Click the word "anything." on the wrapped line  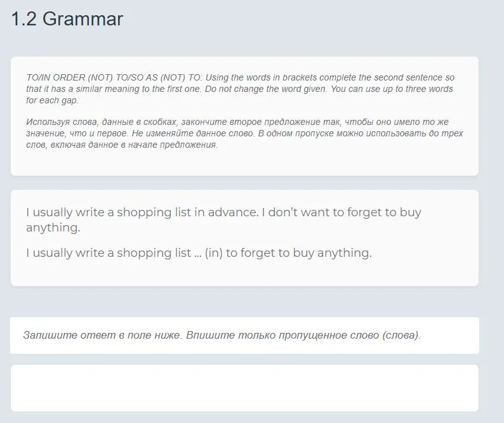(x=53, y=228)
